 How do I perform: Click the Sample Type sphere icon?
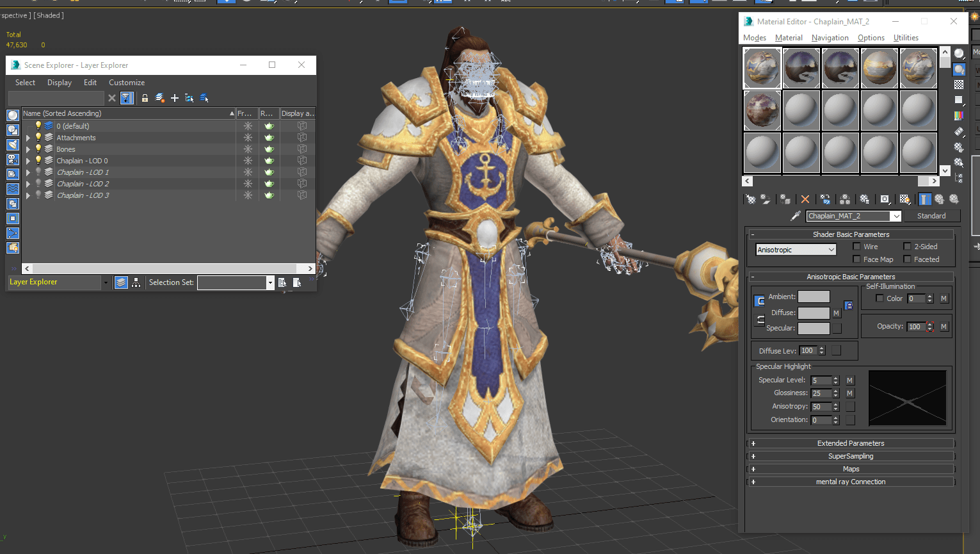(x=959, y=53)
